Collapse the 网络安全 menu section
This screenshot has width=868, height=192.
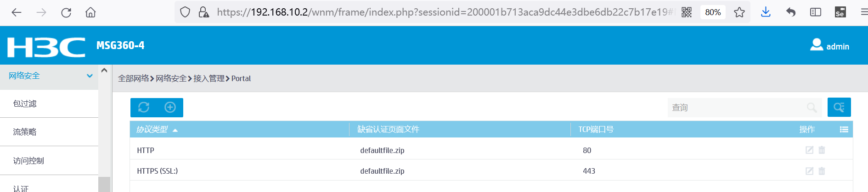[90, 76]
